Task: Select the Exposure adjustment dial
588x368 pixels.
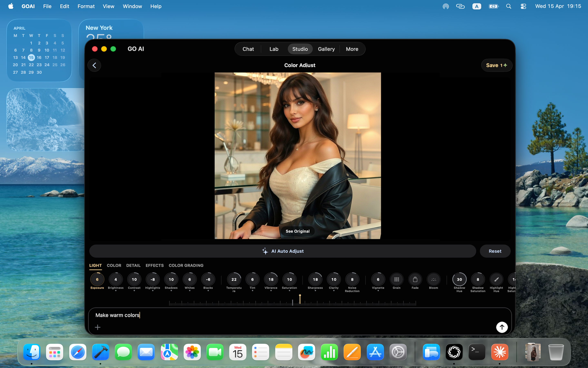Action: (x=97, y=279)
